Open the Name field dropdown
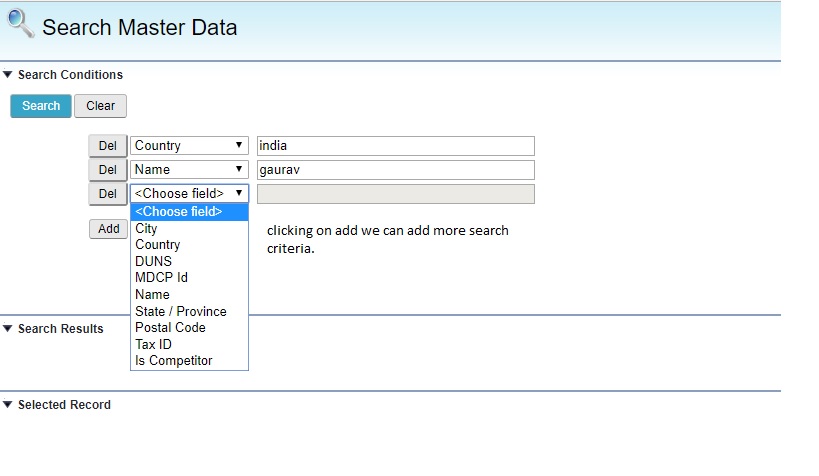 point(189,170)
